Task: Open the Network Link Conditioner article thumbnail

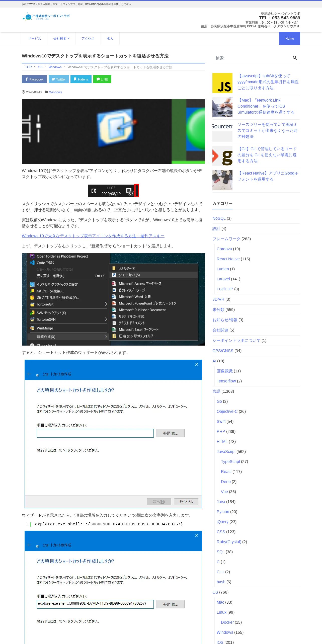Action: point(222,107)
